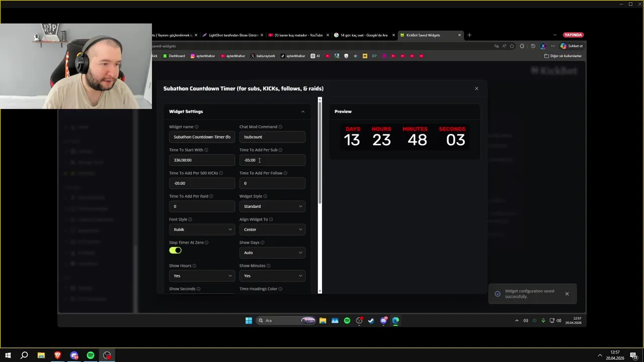The image size is (644, 362).
Task: Open Brave browser in the outer taskbar
Action: pos(57,355)
